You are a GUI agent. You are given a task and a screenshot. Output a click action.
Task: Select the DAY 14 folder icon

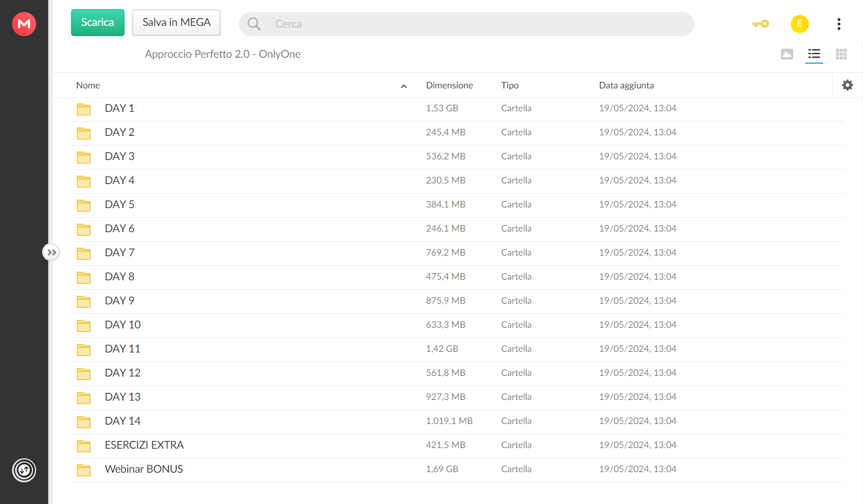84,422
